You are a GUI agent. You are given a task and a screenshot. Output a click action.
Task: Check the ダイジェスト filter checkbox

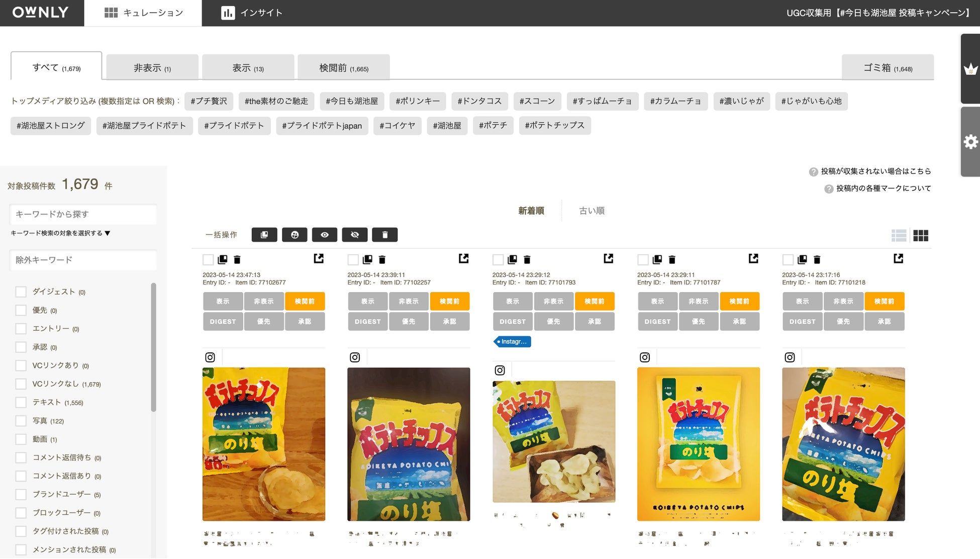click(21, 292)
